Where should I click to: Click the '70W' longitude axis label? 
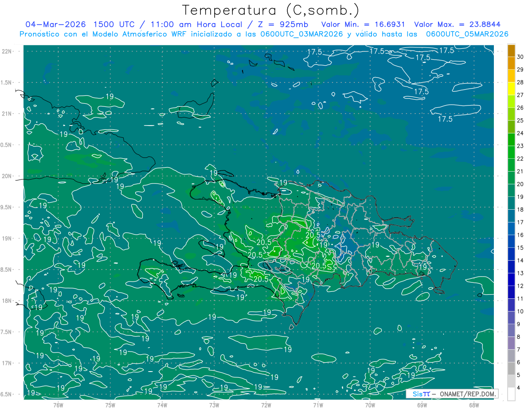click(x=370, y=405)
